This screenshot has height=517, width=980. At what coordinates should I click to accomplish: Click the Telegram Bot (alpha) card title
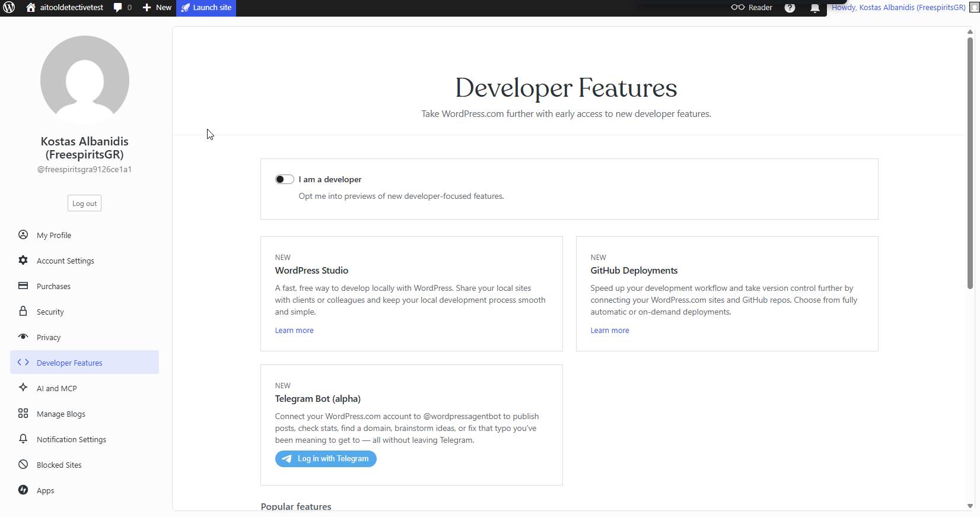pos(317,399)
